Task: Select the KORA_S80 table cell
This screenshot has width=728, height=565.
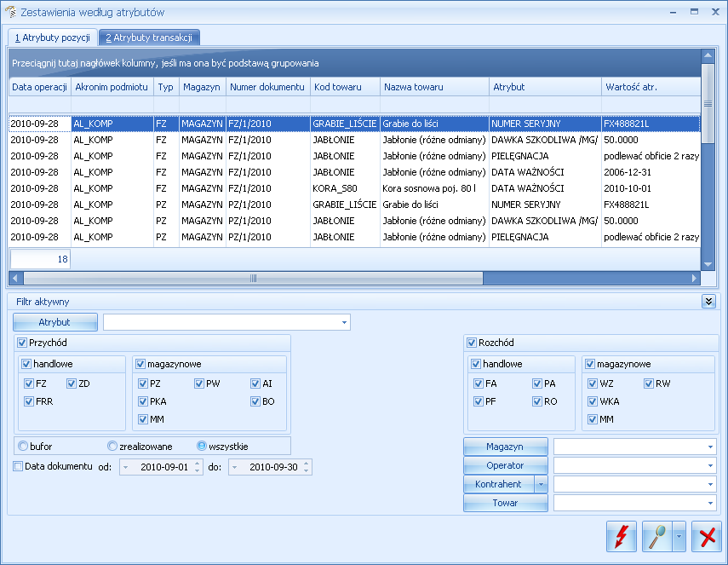Action: [x=345, y=188]
